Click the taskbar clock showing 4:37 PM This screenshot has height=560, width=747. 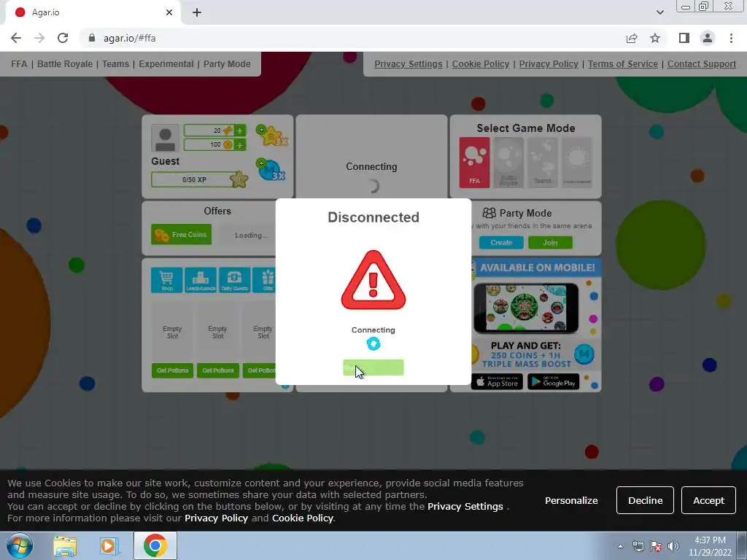[x=710, y=546]
